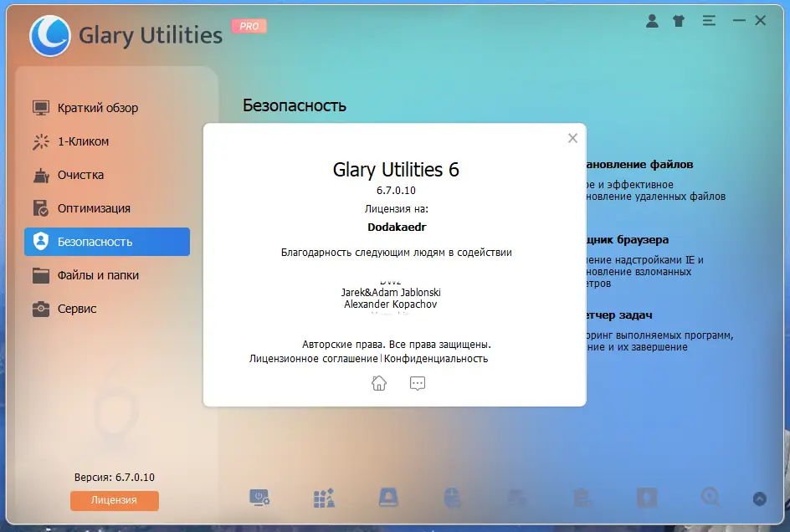Screen dimensions: 790x532
Task: Open the startup manager dock icon
Action: click(259, 498)
